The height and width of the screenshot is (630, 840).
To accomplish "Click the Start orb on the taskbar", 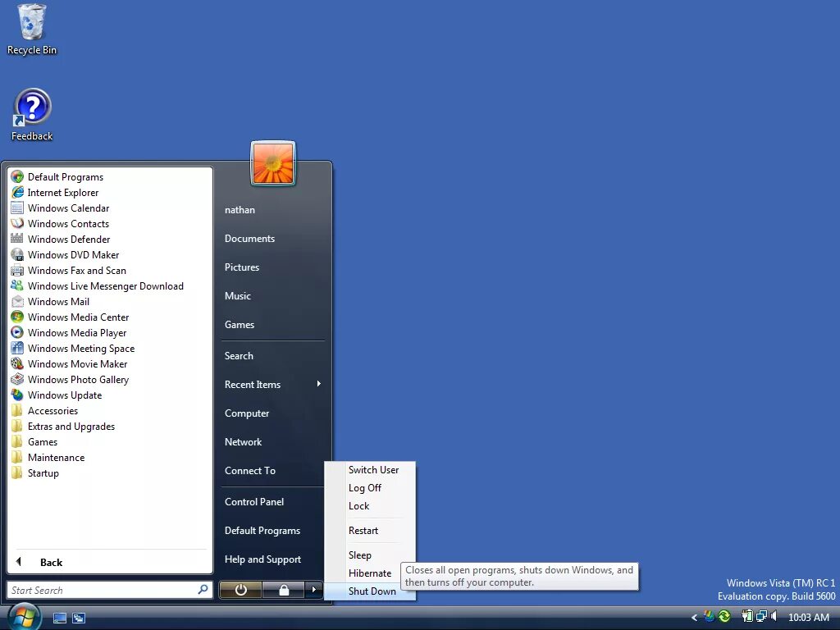I will pyautogui.click(x=24, y=617).
